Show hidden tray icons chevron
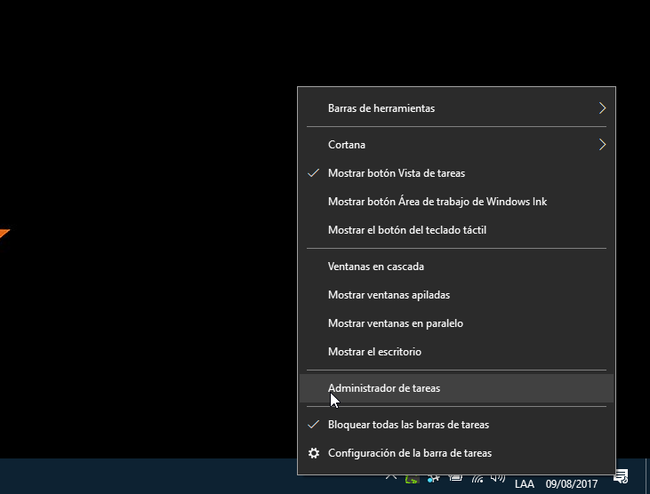 tap(389, 479)
